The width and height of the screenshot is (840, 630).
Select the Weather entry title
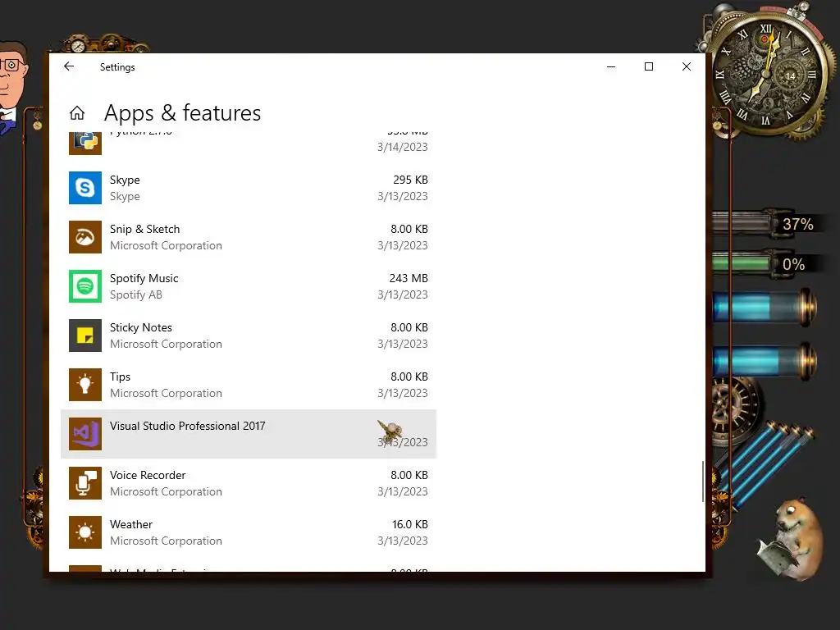131,524
